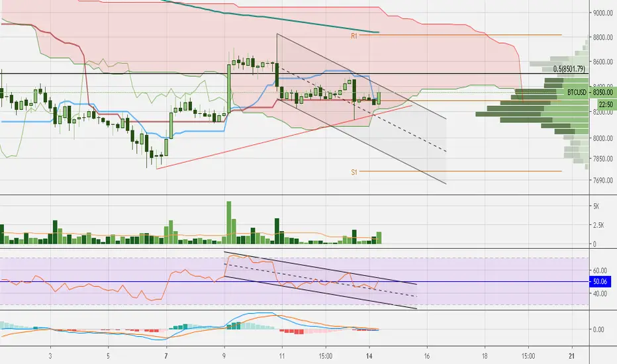This screenshot has height=364, width=617.
Task: Select the dashed midline of the RSI channel
Action: [x=320, y=280]
